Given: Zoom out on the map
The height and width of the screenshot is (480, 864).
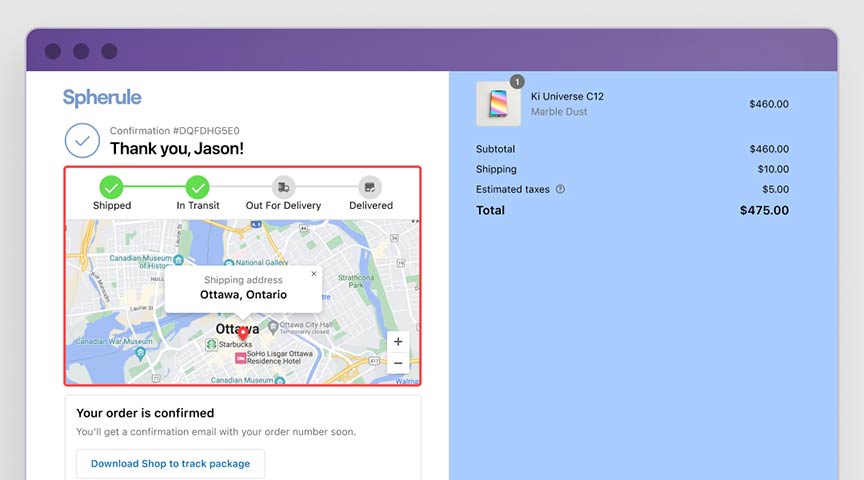Looking at the screenshot, I should click(398, 363).
